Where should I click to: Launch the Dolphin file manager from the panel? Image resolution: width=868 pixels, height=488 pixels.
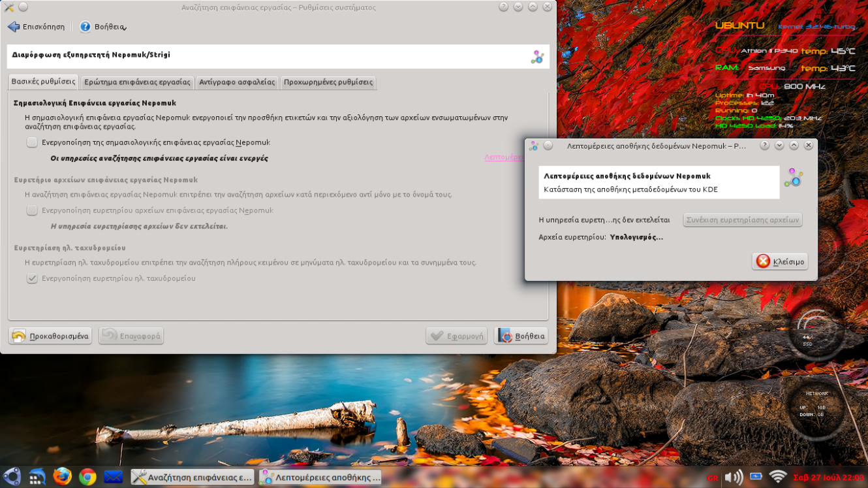click(37, 477)
